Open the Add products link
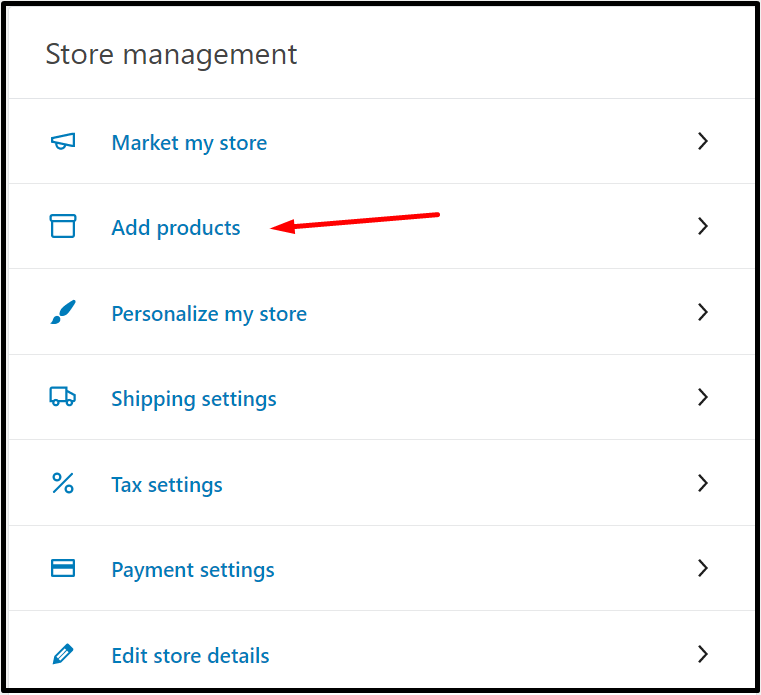761x695 pixels. point(176,228)
